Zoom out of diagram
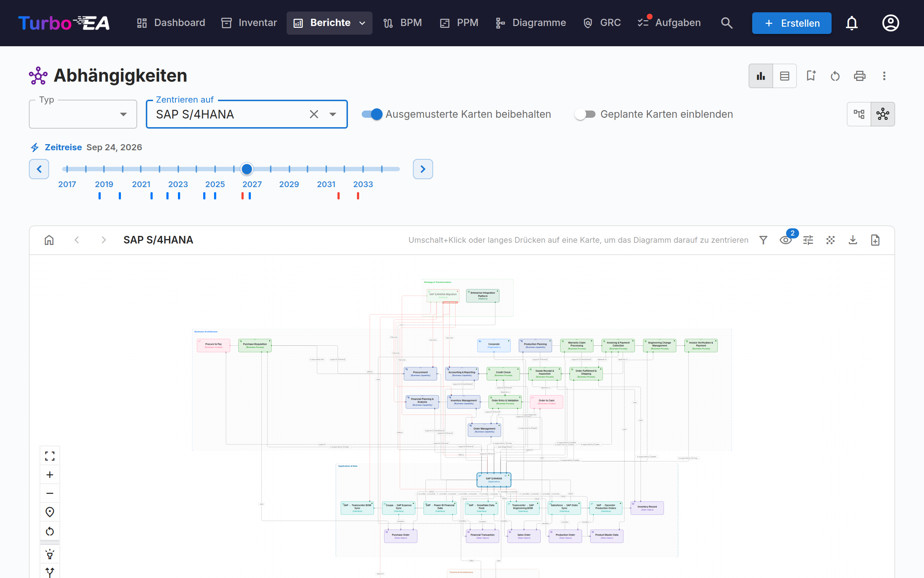Image resolution: width=924 pixels, height=578 pixels. click(50, 493)
